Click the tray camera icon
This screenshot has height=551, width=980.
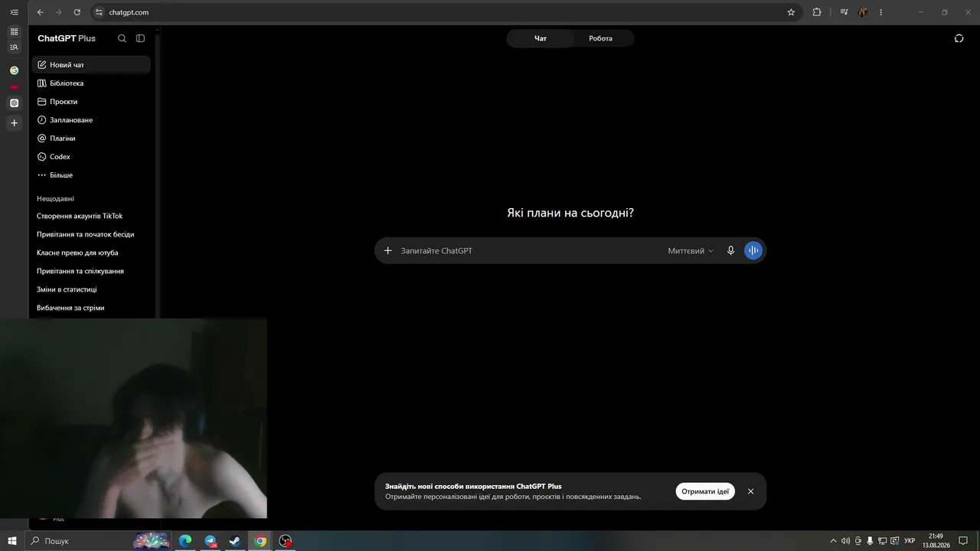pos(857,541)
